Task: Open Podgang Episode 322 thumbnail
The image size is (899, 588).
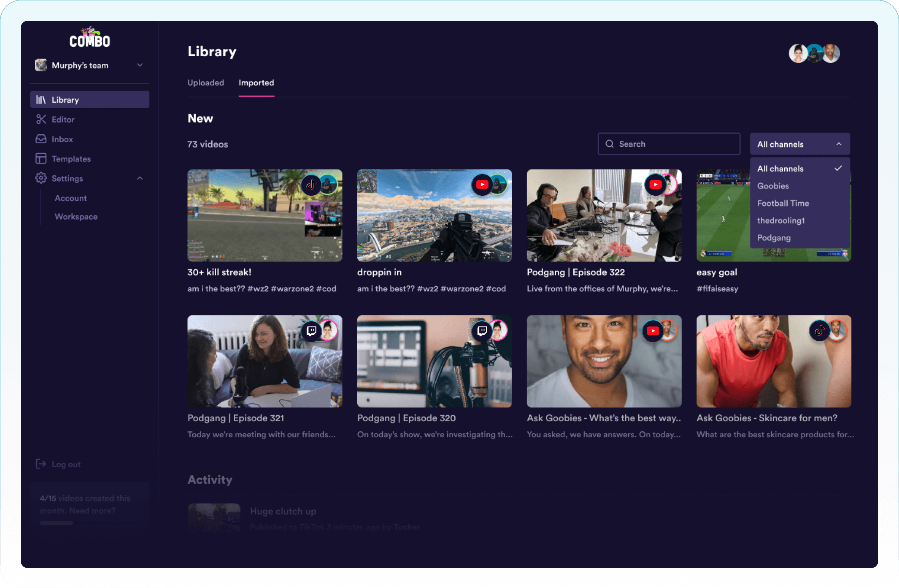Action: tap(604, 215)
